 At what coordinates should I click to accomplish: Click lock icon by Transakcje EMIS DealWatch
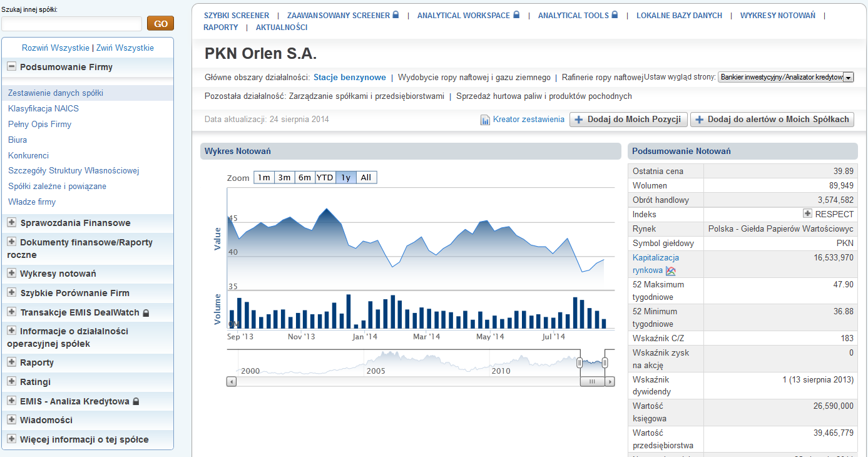tap(146, 312)
